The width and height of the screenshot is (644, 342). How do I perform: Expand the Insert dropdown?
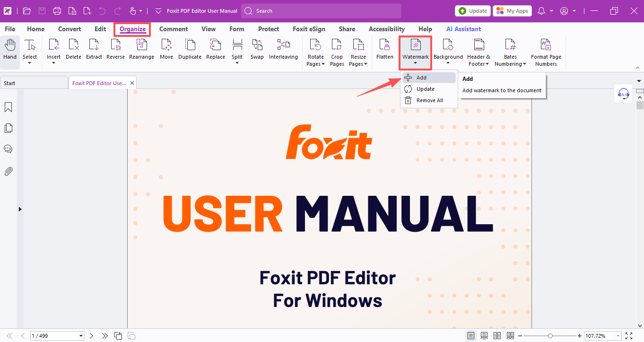[x=53, y=63]
